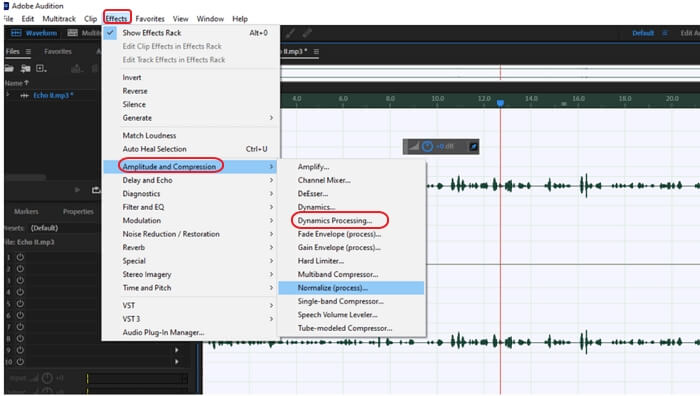This screenshot has width=700, height=396.
Task: Open the Multitrack menu
Action: point(59,19)
